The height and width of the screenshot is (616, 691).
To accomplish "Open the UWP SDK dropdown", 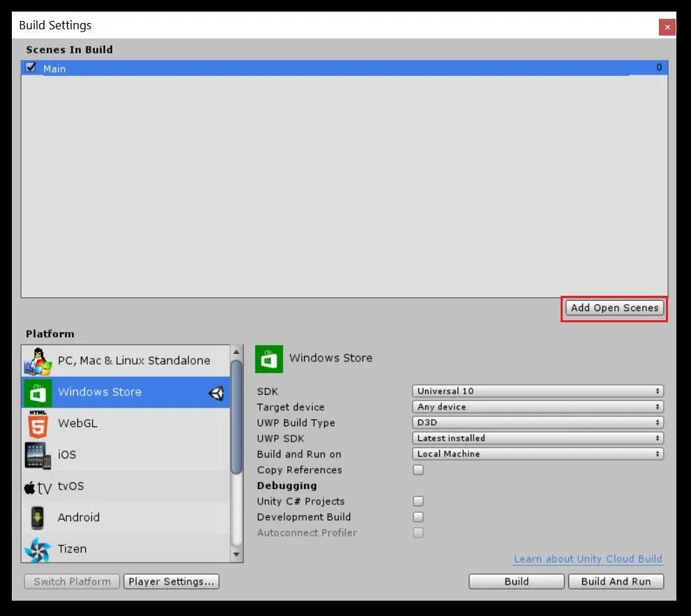I will coord(538,438).
